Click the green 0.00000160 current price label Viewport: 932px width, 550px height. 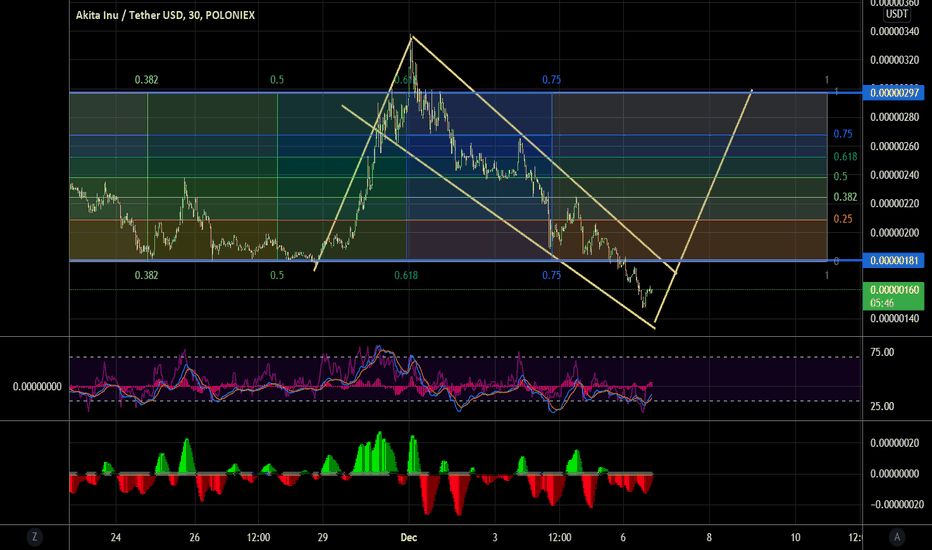893,296
